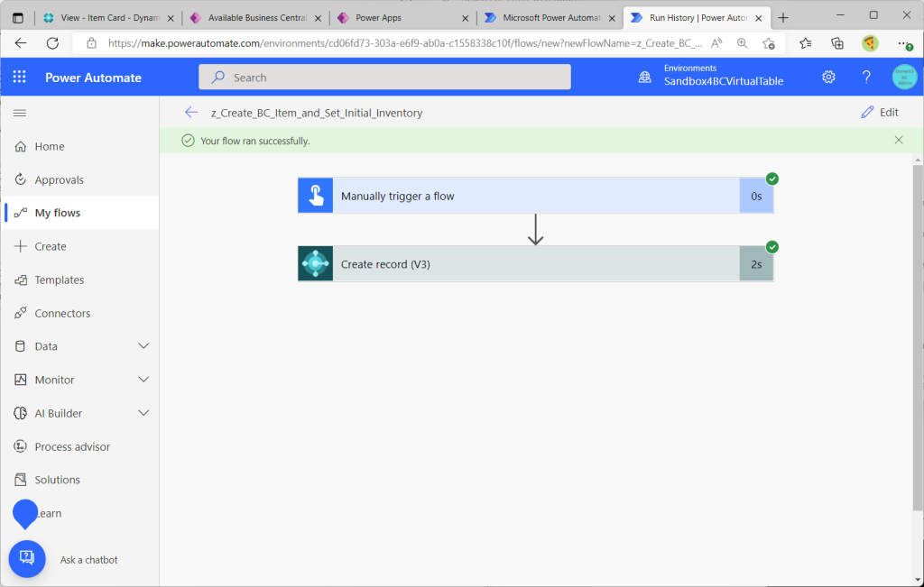The width and height of the screenshot is (924, 587).
Task: Open browser Collections icon
Action: point(837,43)
